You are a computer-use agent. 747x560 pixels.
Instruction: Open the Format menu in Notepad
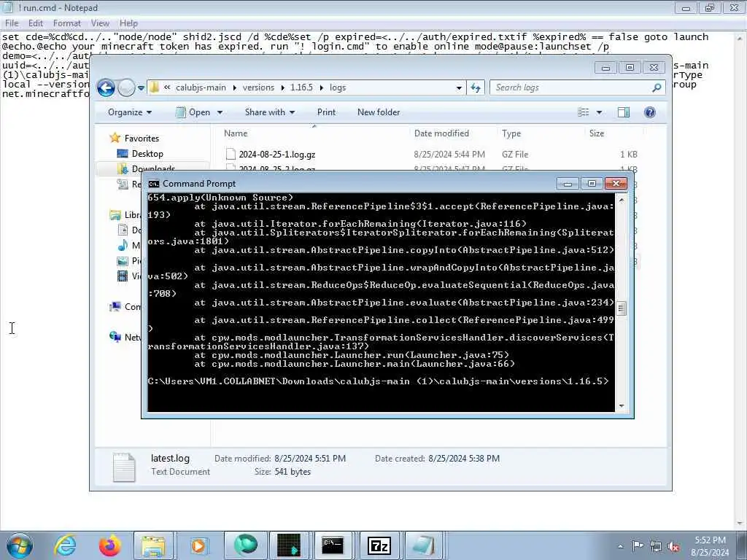coord(66,23)
